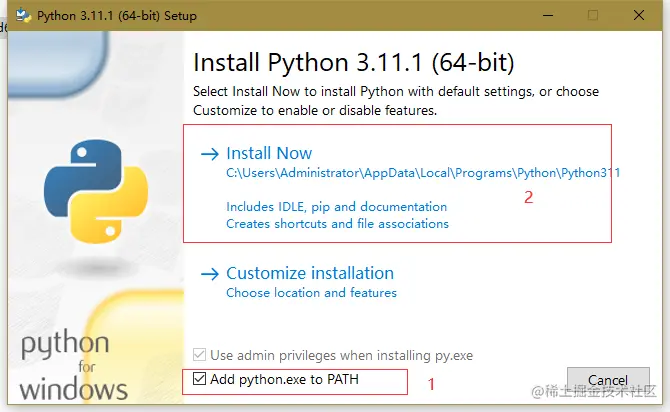Open Customize installation option
The image size is (670, 412).
tap(310, 273)
